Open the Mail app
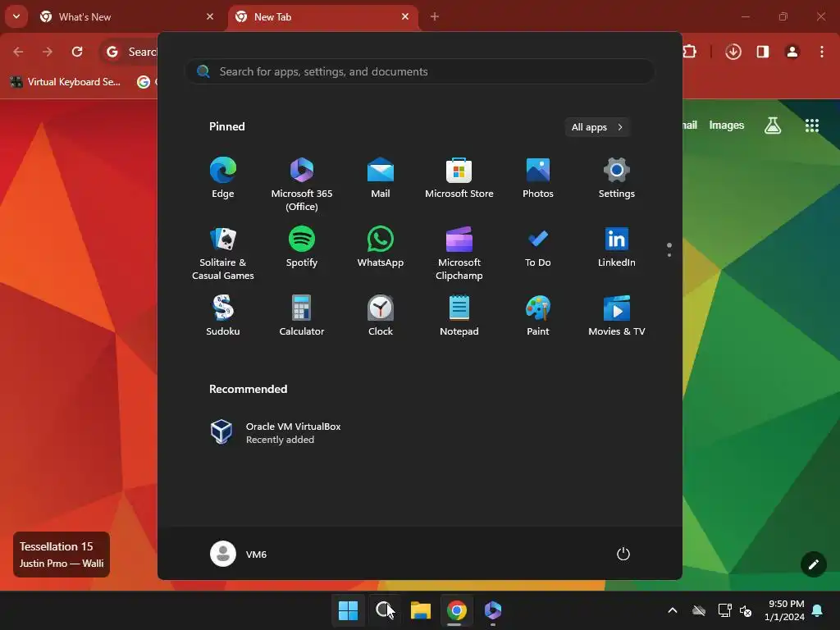840x630 pixels. pos(381,178)
